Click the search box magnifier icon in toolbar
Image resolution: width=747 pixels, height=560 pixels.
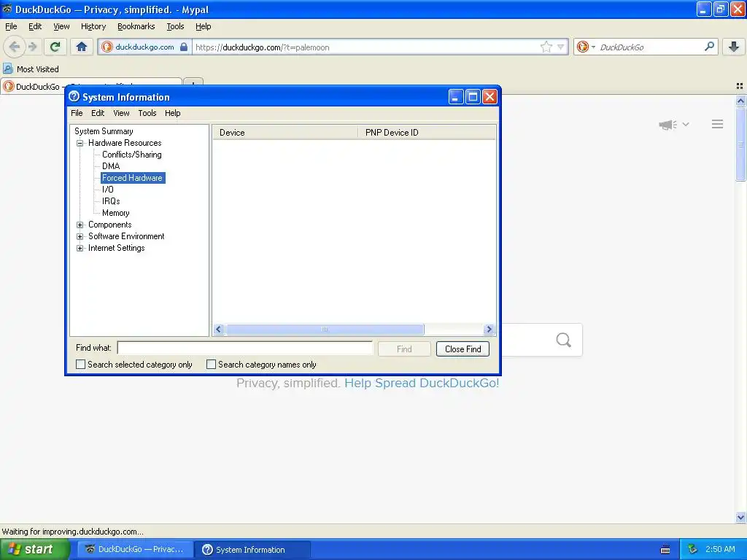tap(709, 47)
